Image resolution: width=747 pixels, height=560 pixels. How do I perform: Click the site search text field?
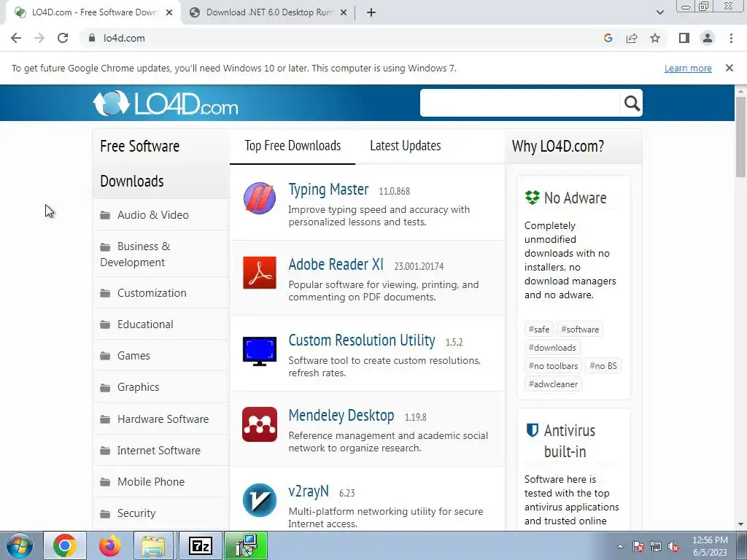tap(520, 103)
